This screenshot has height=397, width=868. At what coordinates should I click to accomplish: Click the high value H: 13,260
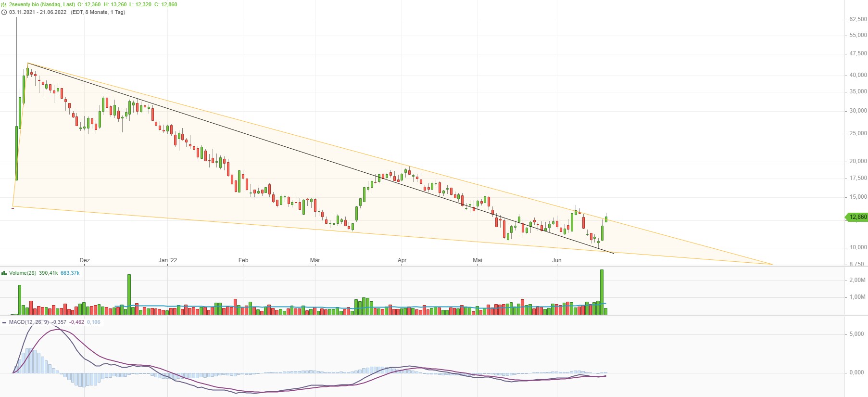point(115,4)
